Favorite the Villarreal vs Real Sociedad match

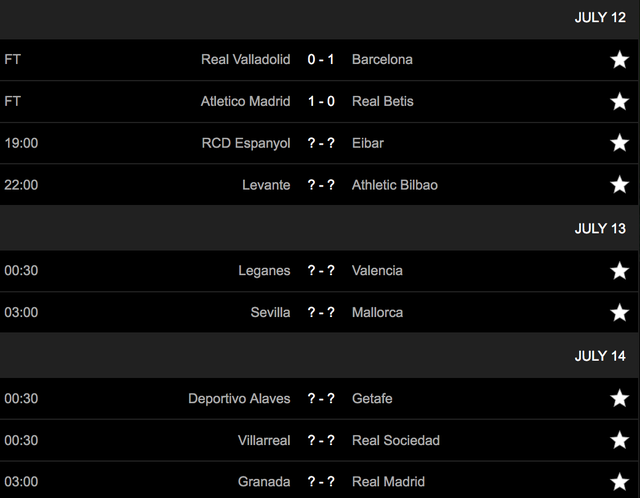pyautogui.click(x=619, y=441)
